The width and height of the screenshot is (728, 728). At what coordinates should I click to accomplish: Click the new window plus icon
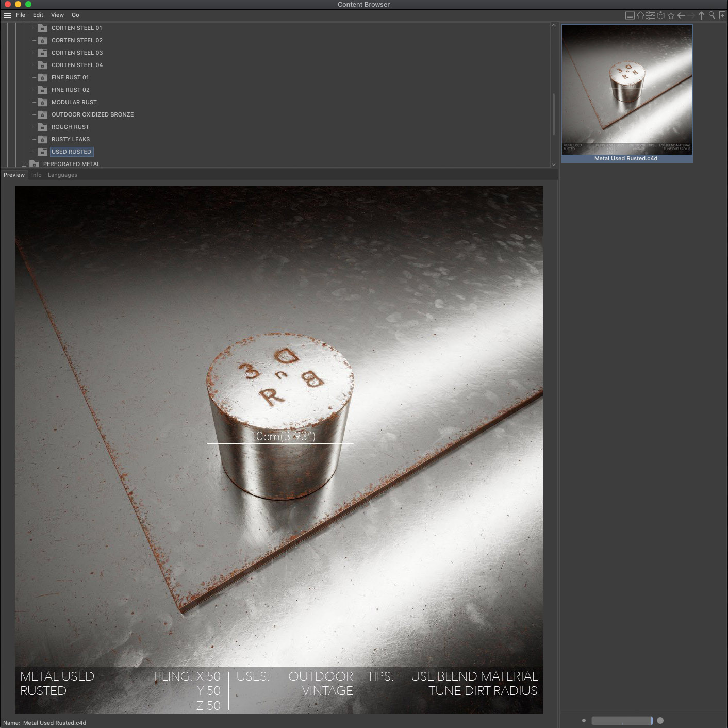(x=722, y=15)
